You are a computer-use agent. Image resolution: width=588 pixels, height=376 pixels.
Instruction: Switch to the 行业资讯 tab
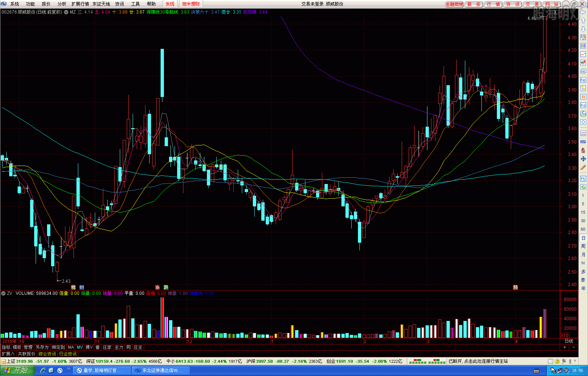(x=68, y=354)
